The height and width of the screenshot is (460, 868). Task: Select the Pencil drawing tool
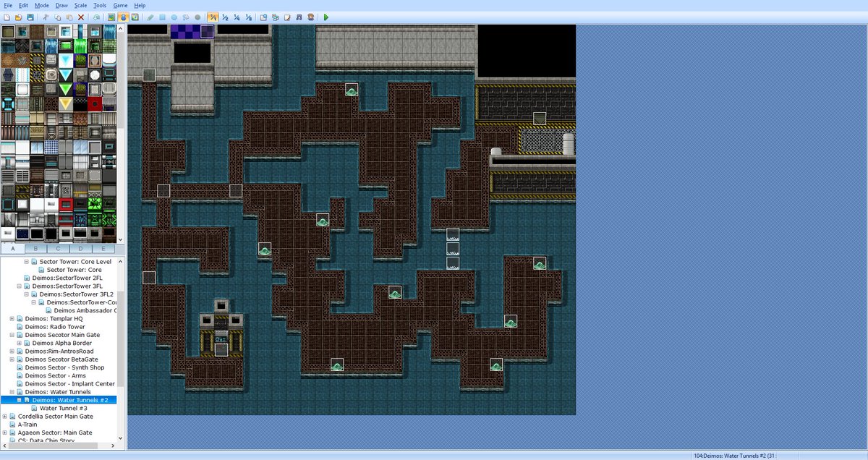click(x=150, y=17)
